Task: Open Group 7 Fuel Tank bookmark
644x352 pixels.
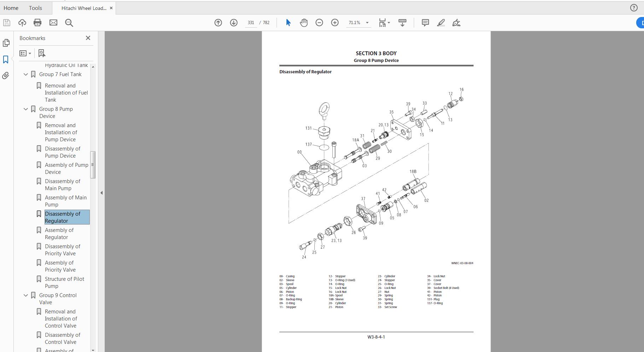Action: click(x=60, y=74)
